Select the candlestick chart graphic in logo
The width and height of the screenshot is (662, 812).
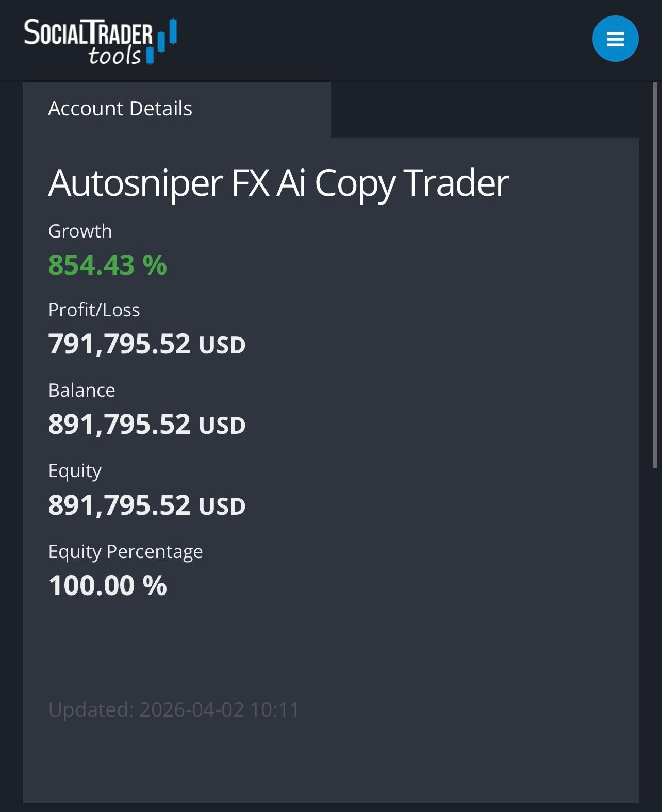coord(162,41)
